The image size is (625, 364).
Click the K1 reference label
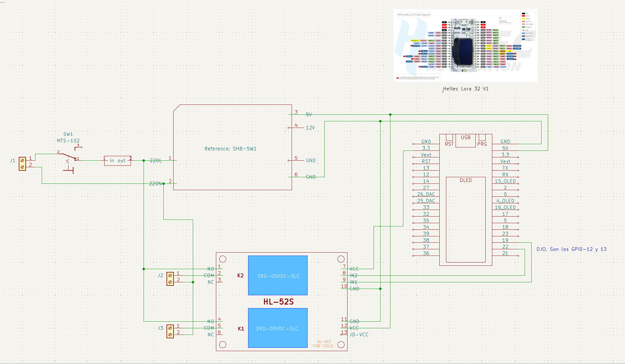point(241,329)
